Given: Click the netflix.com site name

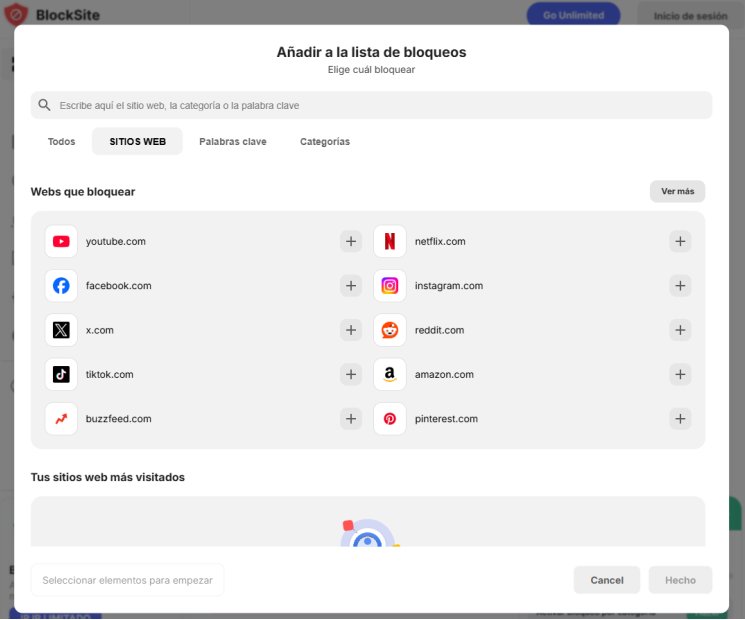Looking at the screenshot, I should pyautogui.click(x=440, y=241).
